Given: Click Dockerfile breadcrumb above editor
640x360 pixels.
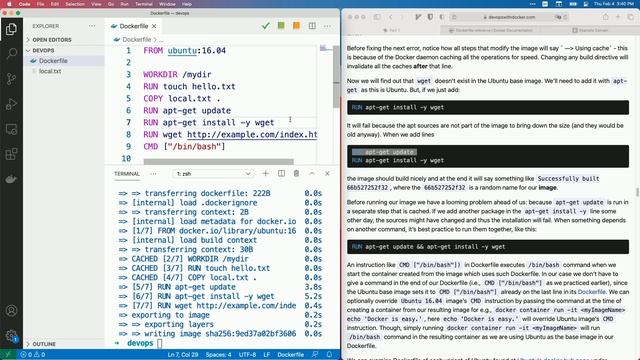Looking at the screenshot, I should [x=136, y=40].
